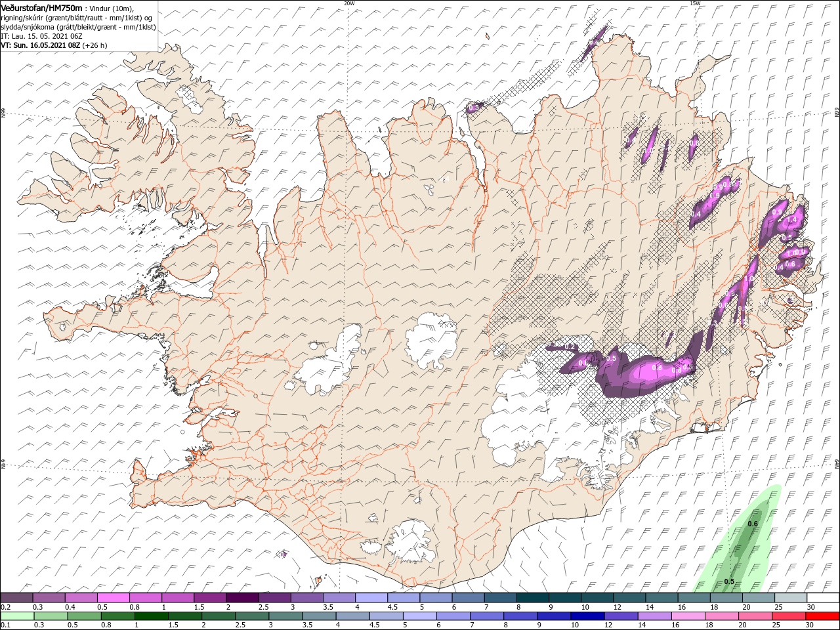Click the '(+26 h)' forecast offset text
The height and width of the screenshot is (630, 840).
coord(95,45)
